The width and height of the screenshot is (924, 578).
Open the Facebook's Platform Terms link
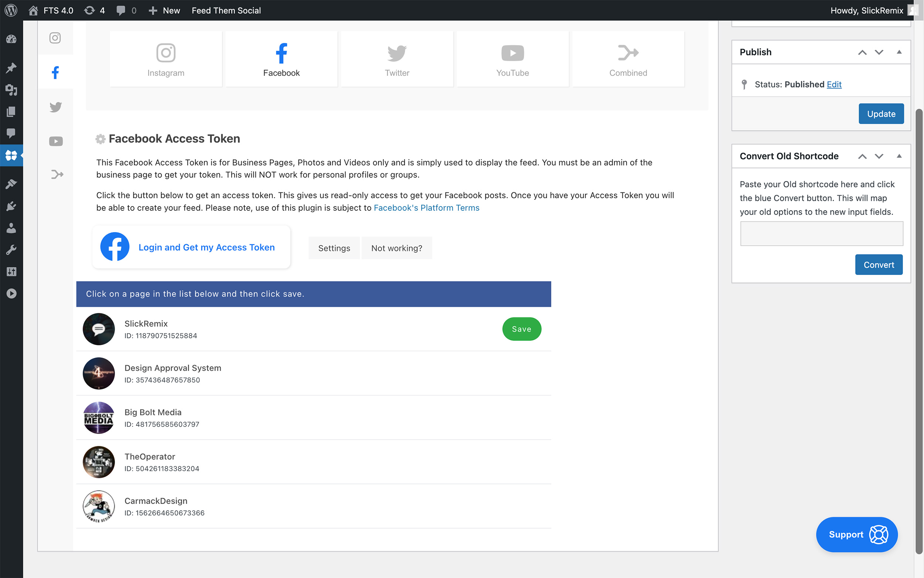point(426,207)
